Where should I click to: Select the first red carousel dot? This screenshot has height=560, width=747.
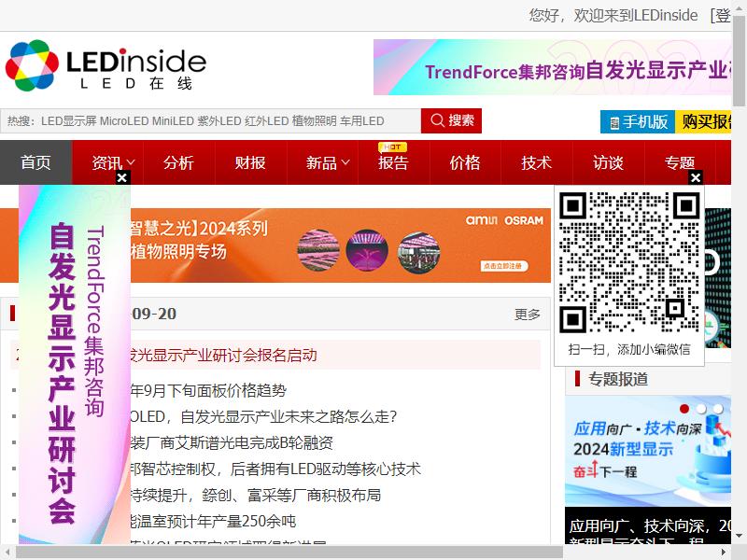[x=684, y=409]
